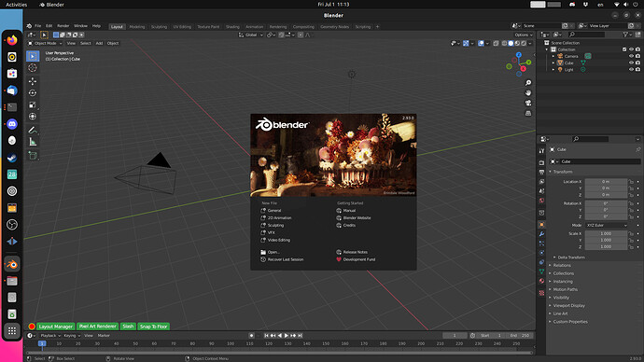Open the Render menu

click(63, 26)
